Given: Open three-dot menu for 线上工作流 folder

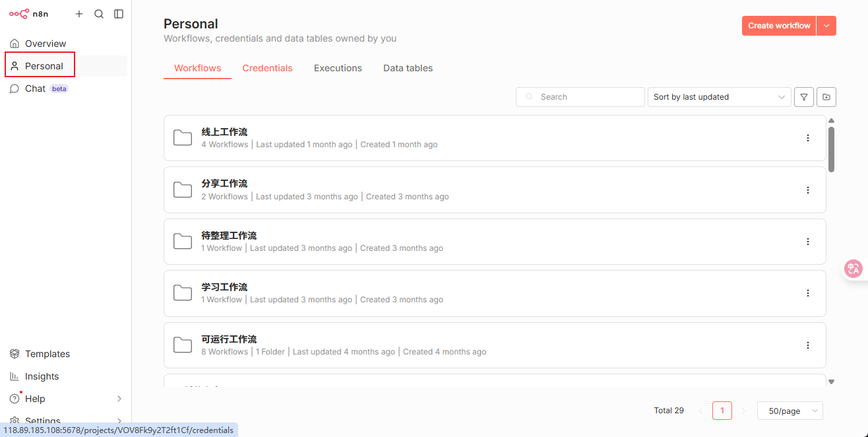Looking at the screenshot, I should 807,138.
